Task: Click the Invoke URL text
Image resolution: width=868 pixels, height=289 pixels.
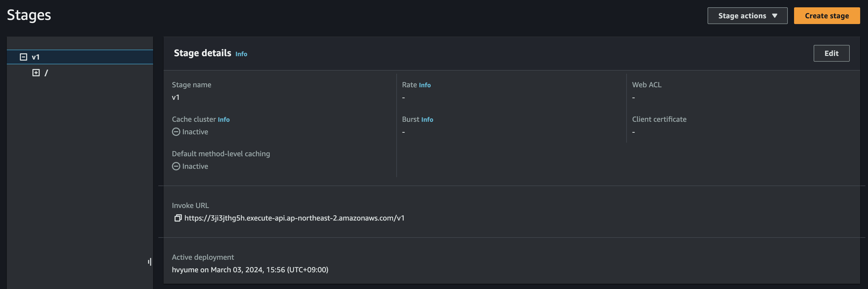Action: coord(294,218)
